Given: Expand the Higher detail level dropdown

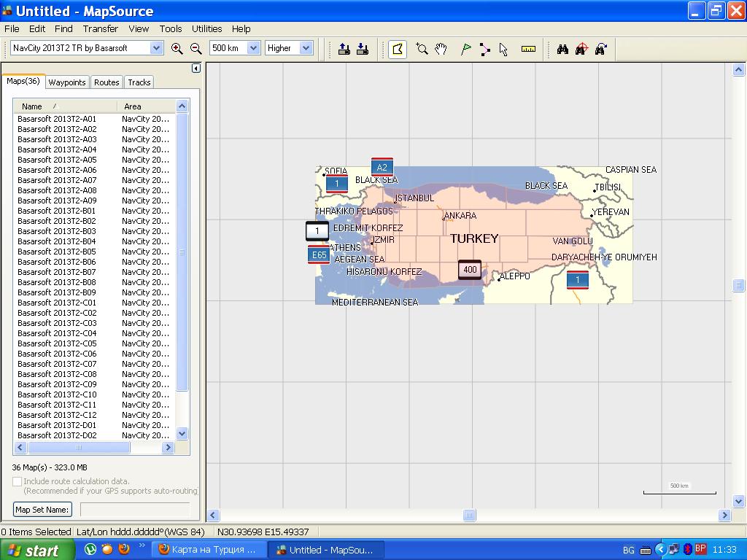Looking at the screenshot, I should coord(306,48).
